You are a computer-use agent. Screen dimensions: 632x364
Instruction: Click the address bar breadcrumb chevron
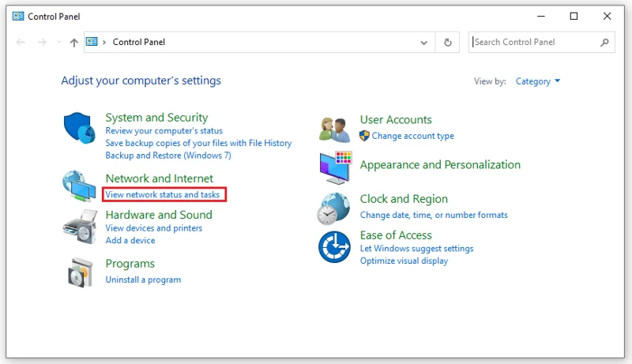[x=104, y=43]
